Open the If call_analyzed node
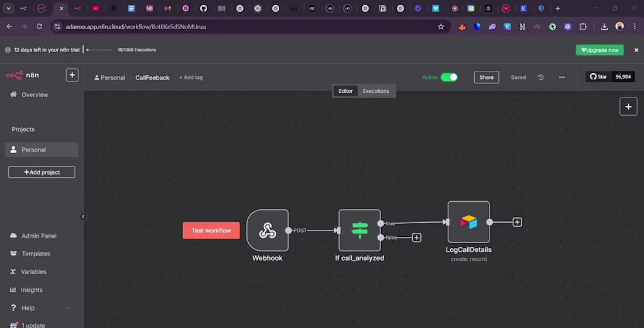Viewport: 644px width, 328px height. 359,230
